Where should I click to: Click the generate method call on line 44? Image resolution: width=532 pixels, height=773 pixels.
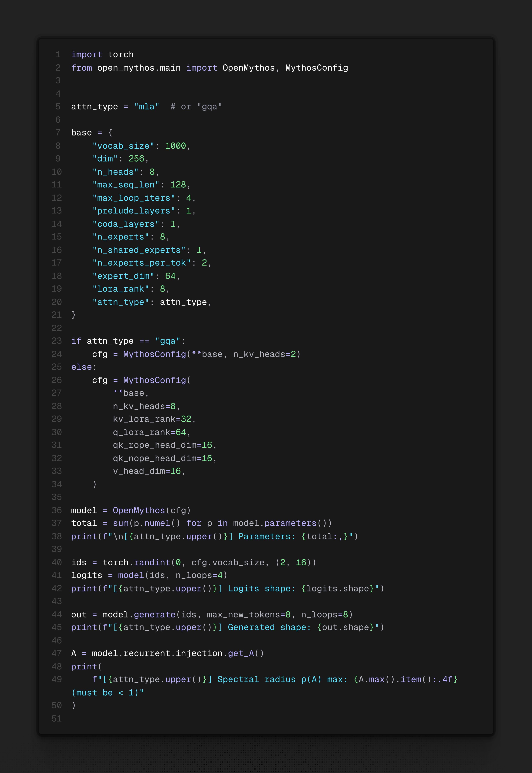click(x=154, y=614)
